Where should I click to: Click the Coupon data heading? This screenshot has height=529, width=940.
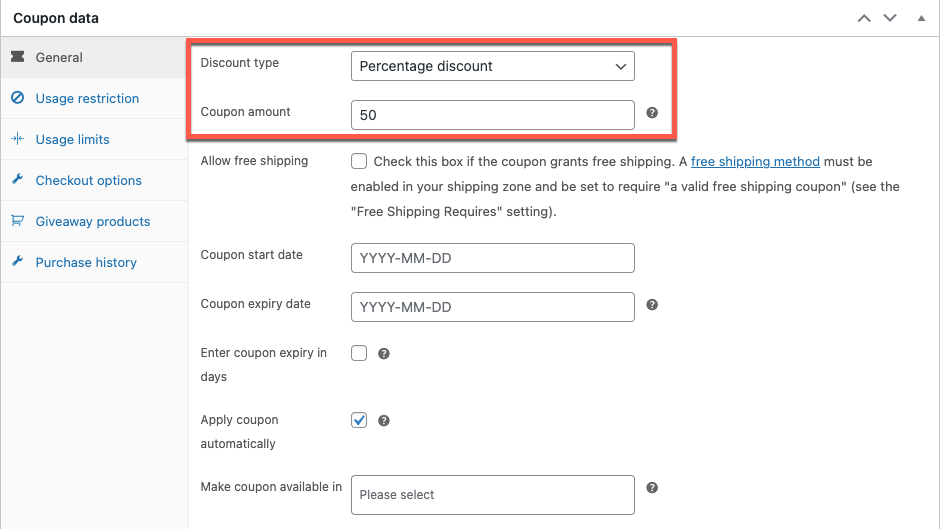click(x=56, y=18)
